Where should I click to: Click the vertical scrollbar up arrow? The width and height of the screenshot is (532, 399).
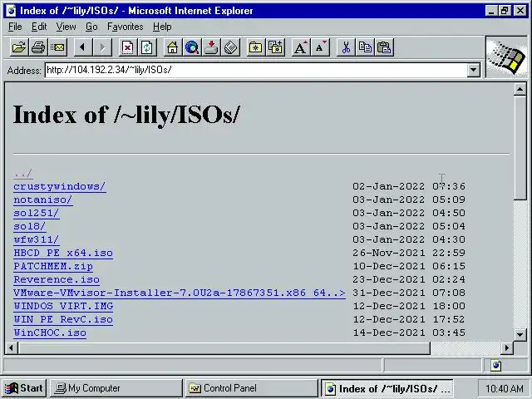[520, 90]
